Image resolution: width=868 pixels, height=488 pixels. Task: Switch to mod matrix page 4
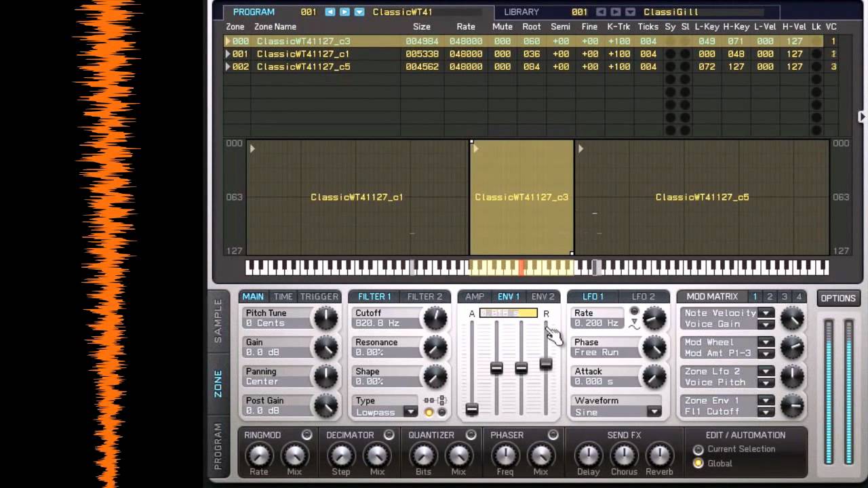point(799,297)
